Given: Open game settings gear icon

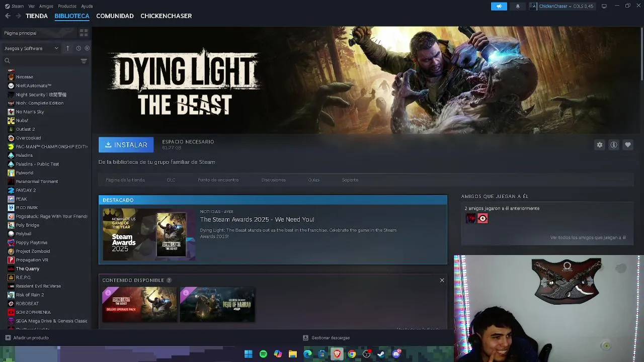Looking at the screenshot, I should click(600, 145).
